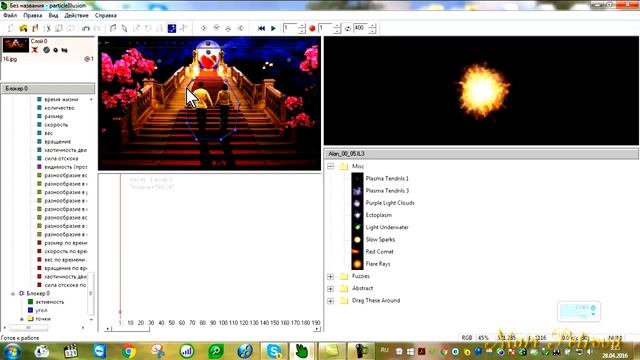Select the 'видимость' property
The width and height of the screenshot is (640, 360).
click(65, 167)
